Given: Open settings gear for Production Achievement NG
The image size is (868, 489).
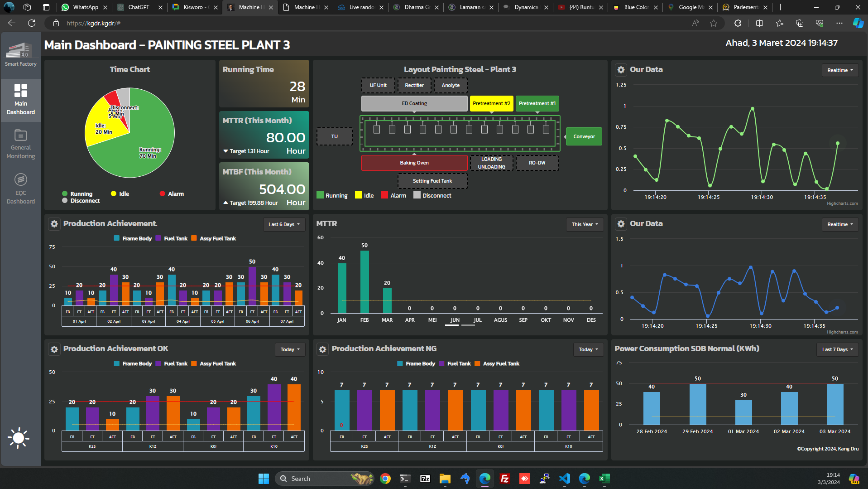Looking at the screenshot, I should click(x=322, y=349).
